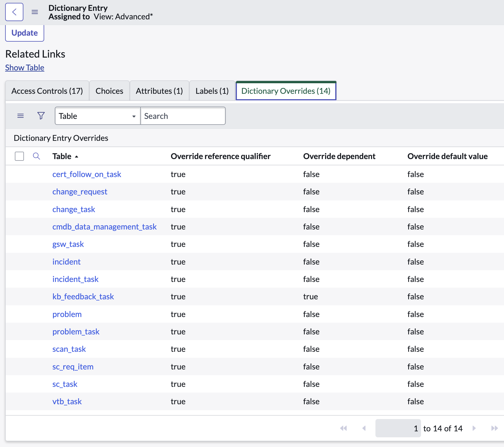Click the page number field in pagination
The width and height of the screenshot is (504, 447).
pyautogui.click(x=398, y=428)
